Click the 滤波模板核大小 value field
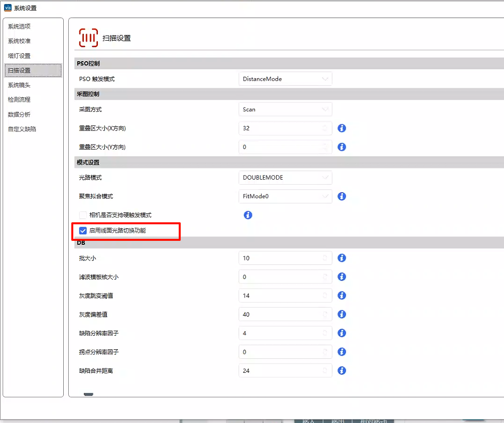 pos(281,277)
